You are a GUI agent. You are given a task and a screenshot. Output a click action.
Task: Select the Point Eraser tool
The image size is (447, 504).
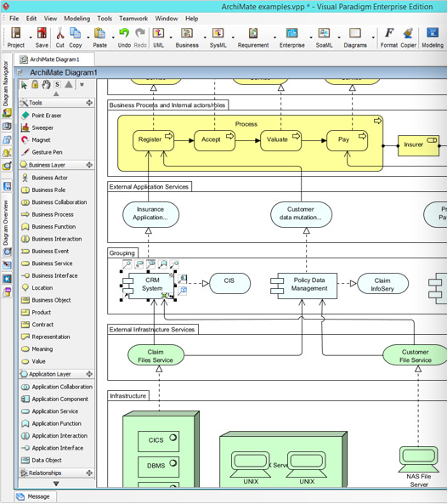pos(47,115)
